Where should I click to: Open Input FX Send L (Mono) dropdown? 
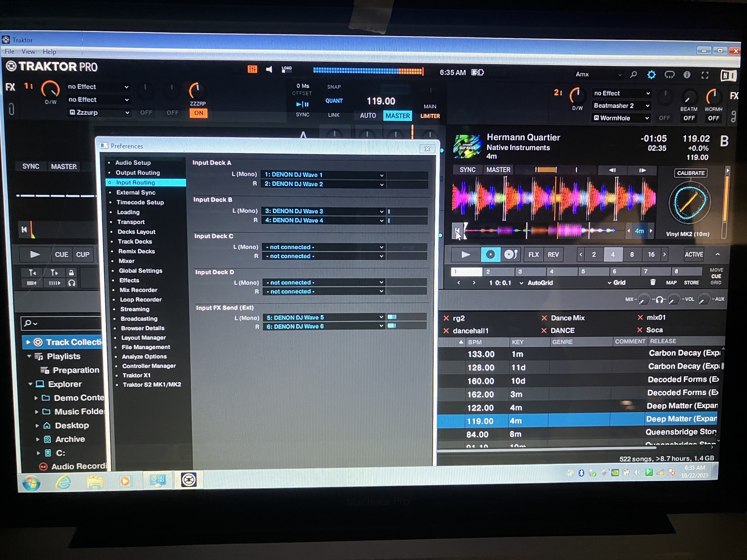[324, 318]
